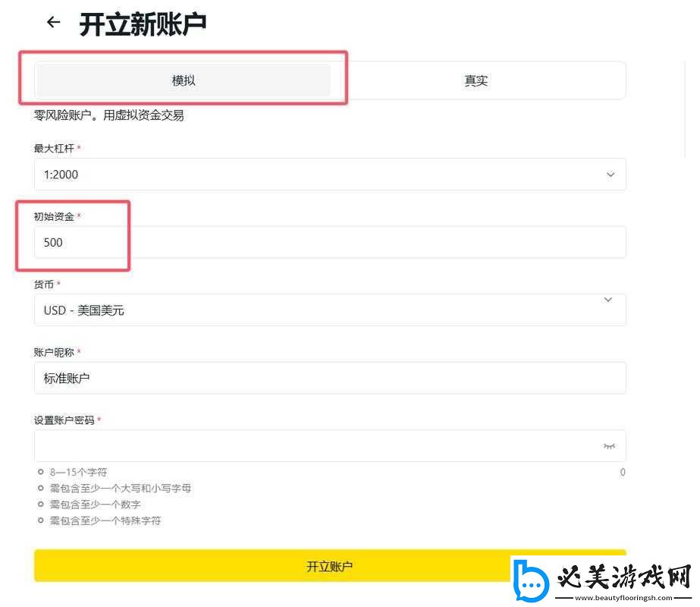Screen dimensions: 700x607
Task: Open the 货币 dropdown showing USD - 美国美元
Action: coord(329,310)
